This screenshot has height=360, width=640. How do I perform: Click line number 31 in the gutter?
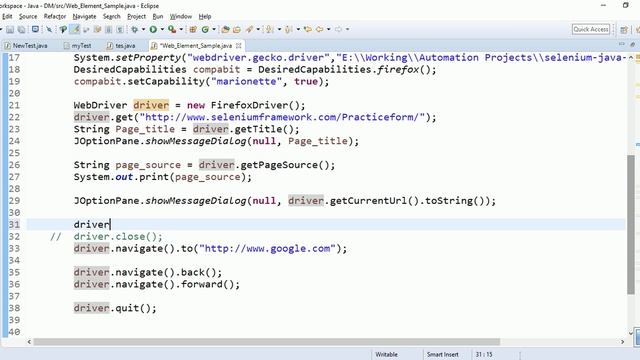point(14,224)
